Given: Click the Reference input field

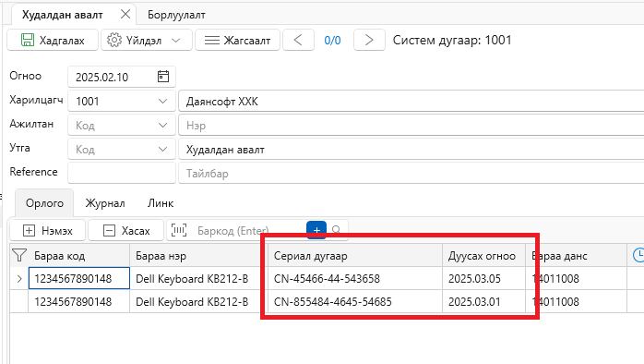Looking at the screenshot, I should pyautogui.click(x=122, y=173).
